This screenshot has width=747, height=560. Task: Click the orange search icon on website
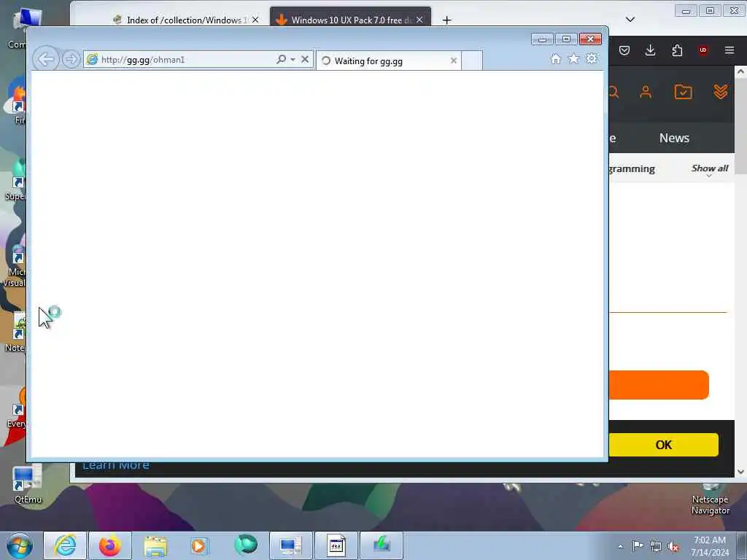coord(614,92)
